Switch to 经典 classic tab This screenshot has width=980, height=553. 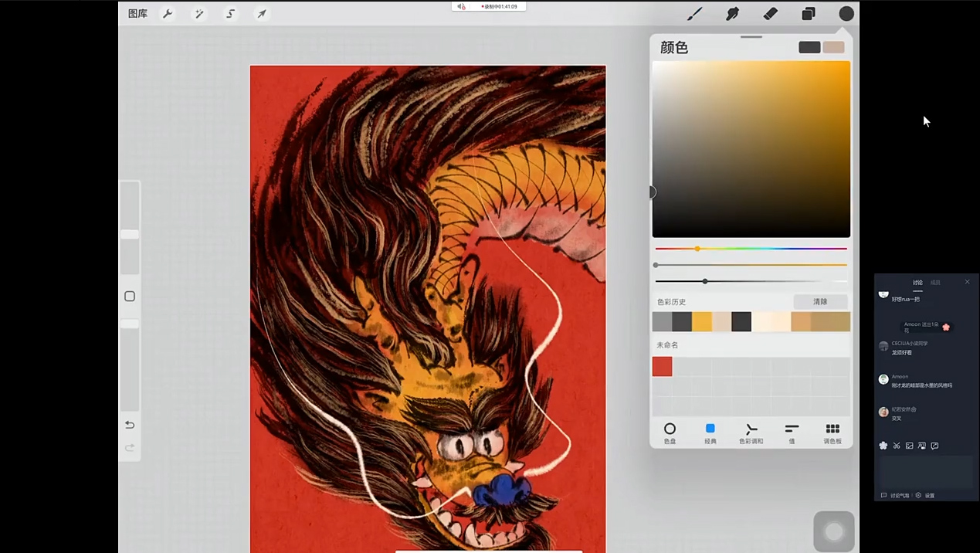pyautogui.click(x=710, y=433)
